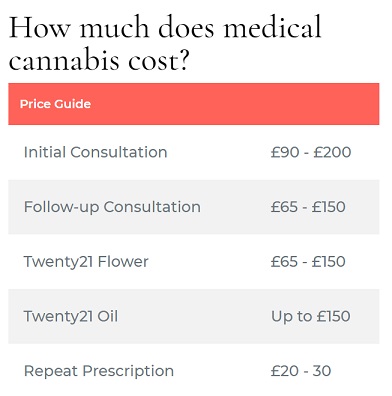
Task: Click the £20 - 30 price
Action: point(301,371)
